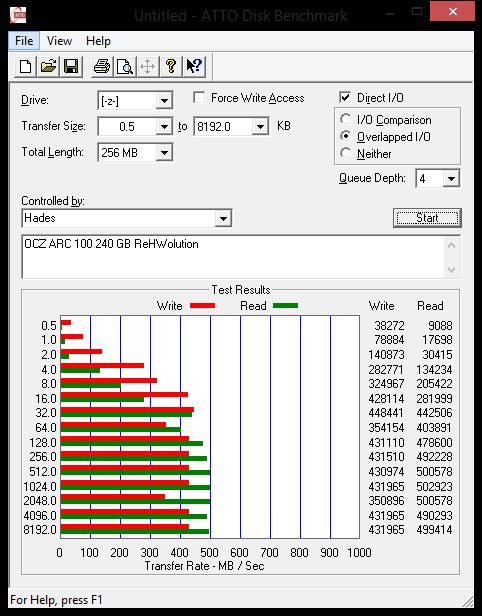Click the Print toolbar icon
Image resolution: width=482 pixels, height=616 pixels.
102,66
